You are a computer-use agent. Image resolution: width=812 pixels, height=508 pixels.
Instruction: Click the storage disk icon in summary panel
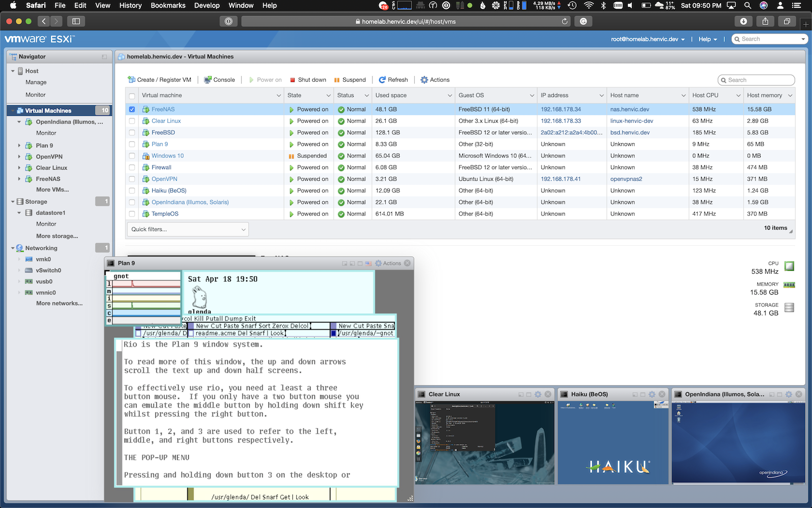[789, 307]
